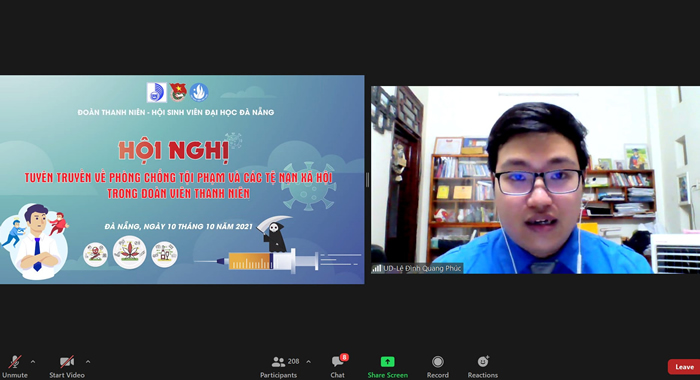Image resolution: width=700 pixels, height=380 pixels.
Task: Open Chat with 8 unread messages
Action: click(337, 361)
